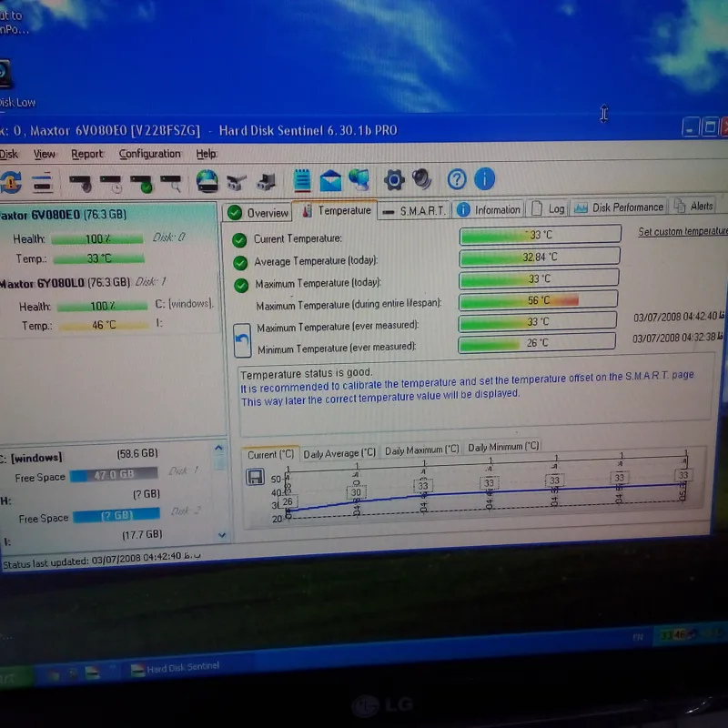Click the H: Free Space (? GB) bar
The image size is (728, 728).
pyautogui.click(x=116, y=515)
